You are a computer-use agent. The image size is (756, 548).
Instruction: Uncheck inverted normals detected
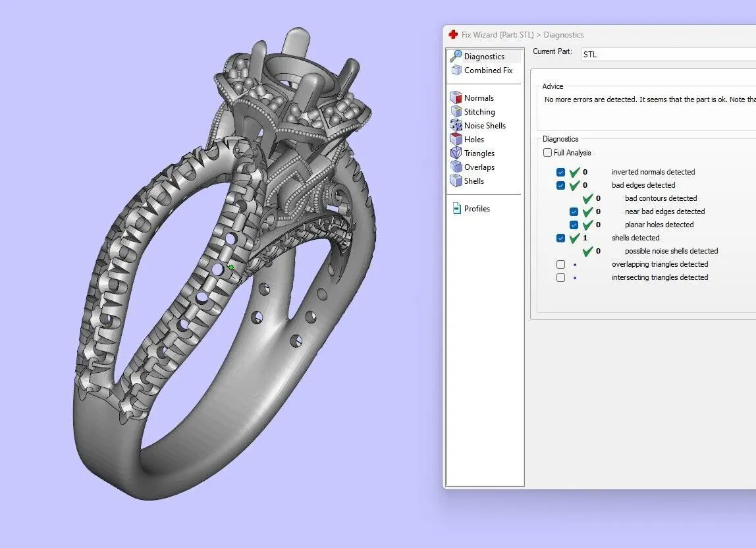(560, 172)
